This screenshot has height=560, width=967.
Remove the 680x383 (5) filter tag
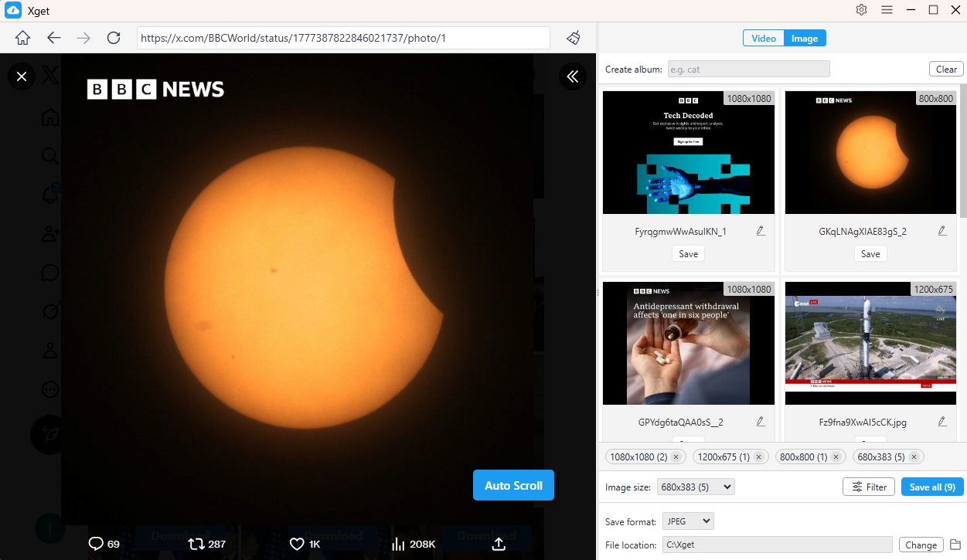(914, 457)
